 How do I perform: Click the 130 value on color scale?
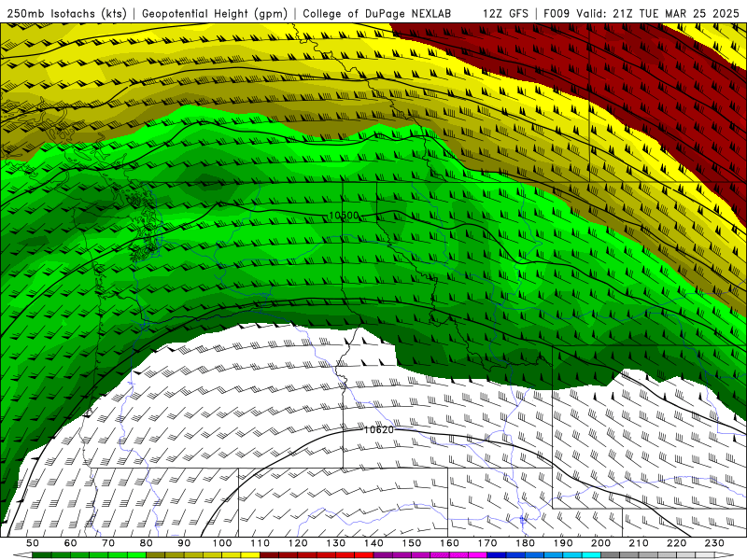click(x=336, y=543)
